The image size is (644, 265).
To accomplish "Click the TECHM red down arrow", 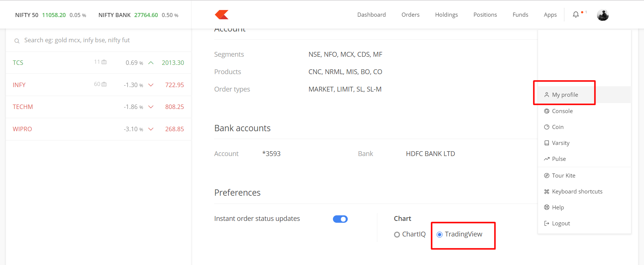I will point(151,107).
